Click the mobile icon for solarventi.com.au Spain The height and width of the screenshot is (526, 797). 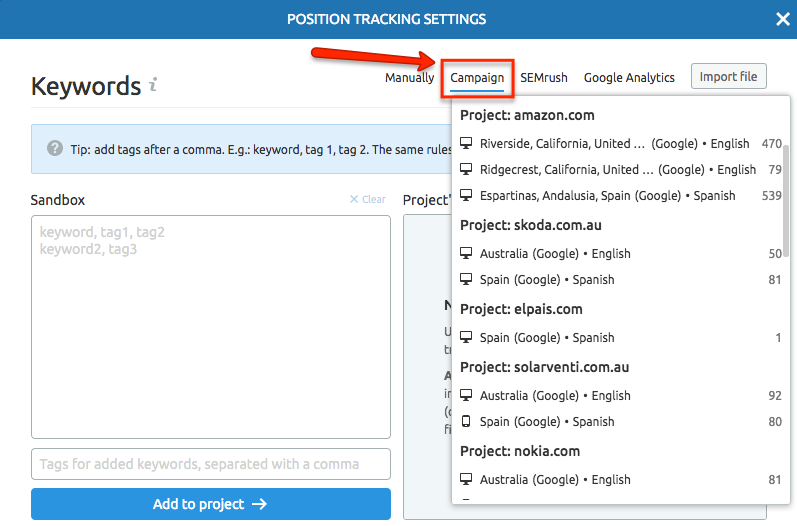point(466,421)
